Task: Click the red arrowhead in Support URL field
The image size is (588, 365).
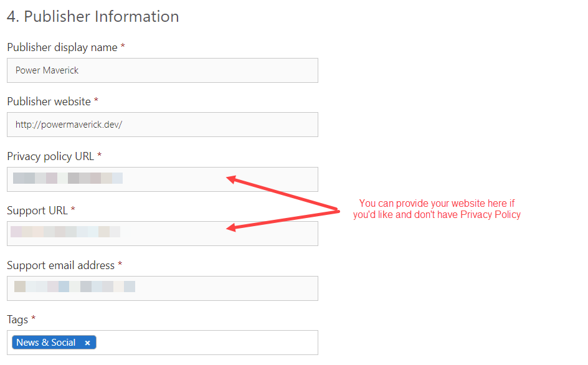Action: coord(230,228)
